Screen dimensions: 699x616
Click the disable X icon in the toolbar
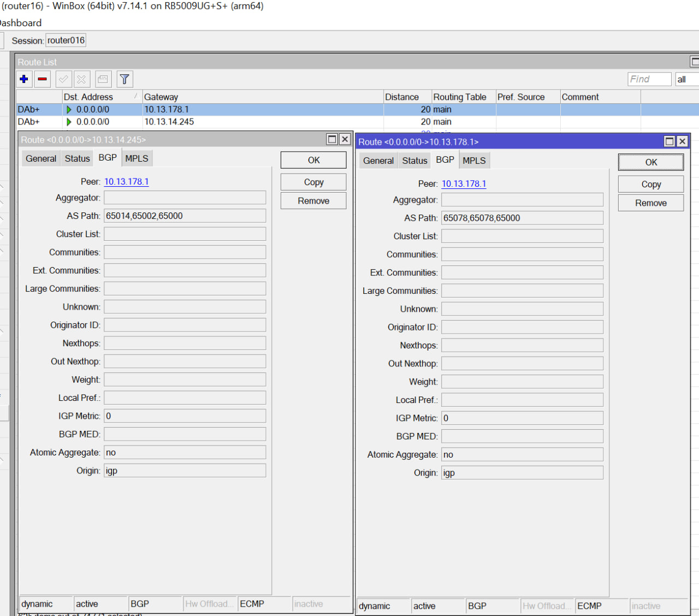81,79
